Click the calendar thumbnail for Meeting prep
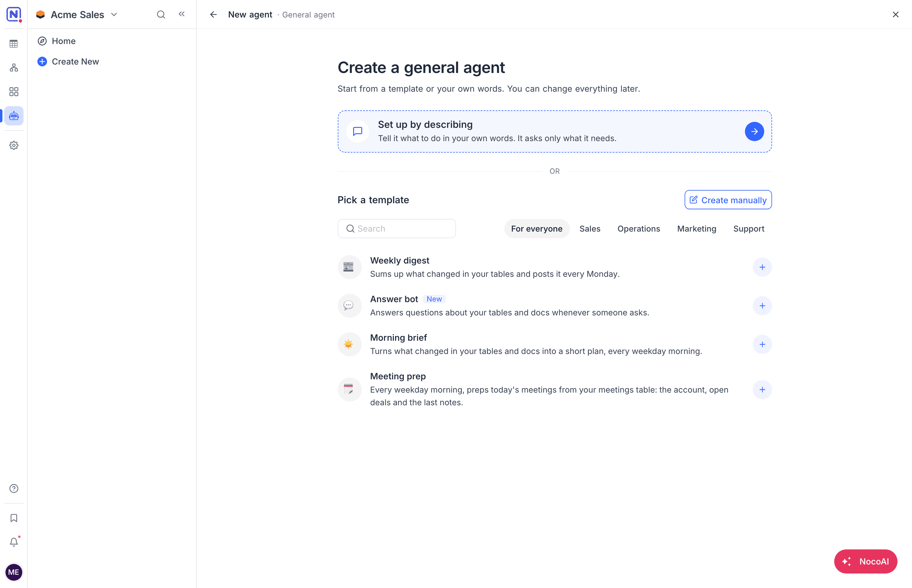912x588 pixels. click(x=350, y=390)
